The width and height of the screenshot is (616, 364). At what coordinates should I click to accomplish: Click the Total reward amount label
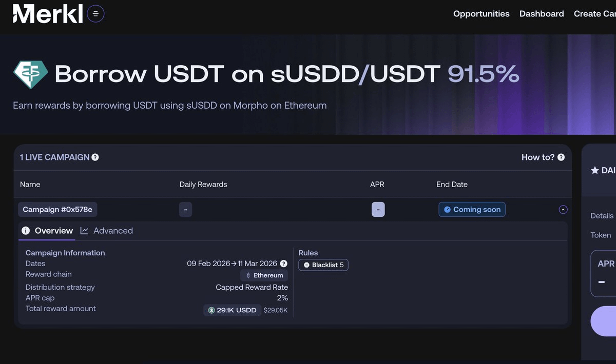tap(61, 309)
